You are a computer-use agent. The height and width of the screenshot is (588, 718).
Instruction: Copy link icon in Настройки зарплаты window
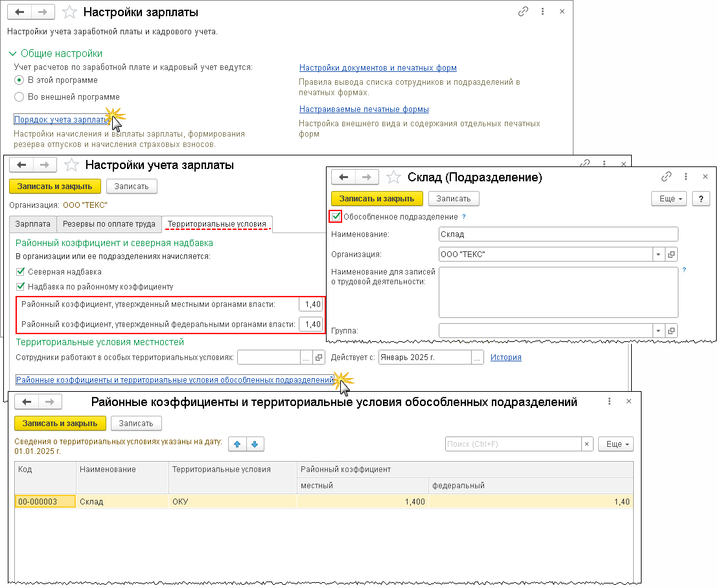click(x=523, y=12)
